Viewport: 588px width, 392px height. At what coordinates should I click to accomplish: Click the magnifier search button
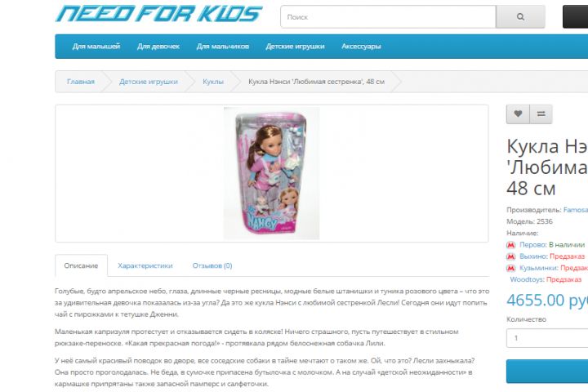pyautogui.click(x=520, y=17)
